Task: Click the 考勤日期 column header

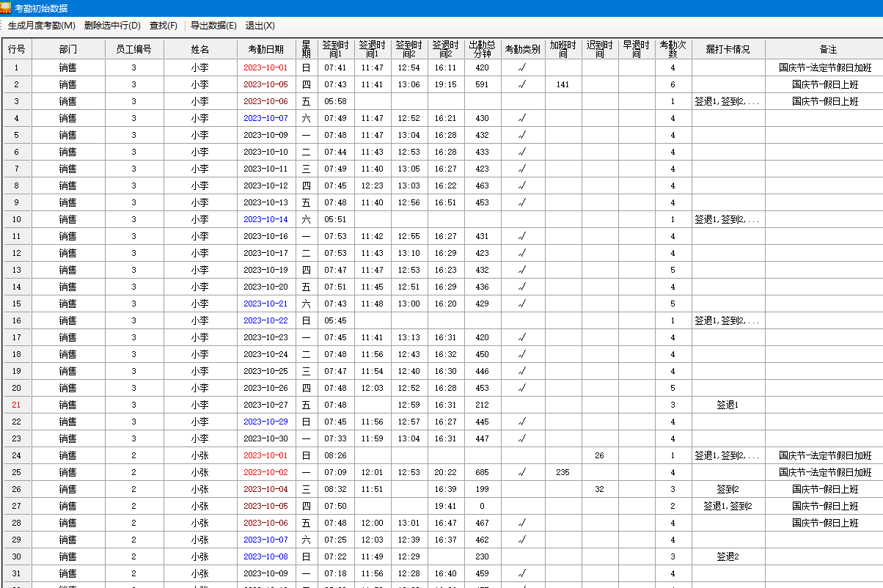Action: pyautogui.click(x=266, y=49)
